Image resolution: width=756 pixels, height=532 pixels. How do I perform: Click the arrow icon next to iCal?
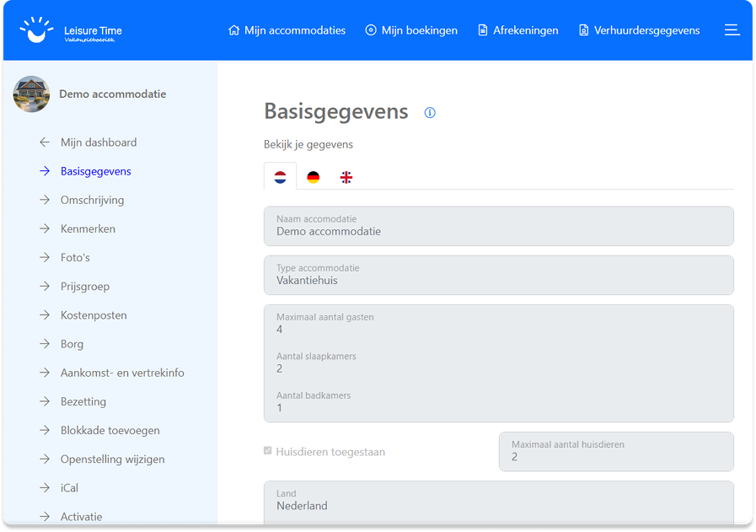coord(45,487)
